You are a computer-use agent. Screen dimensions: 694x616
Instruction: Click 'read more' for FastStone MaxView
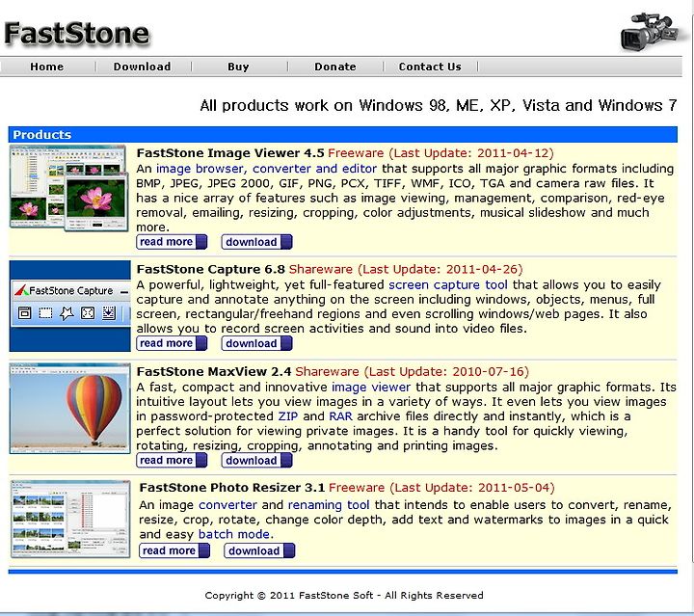[172, 460]
